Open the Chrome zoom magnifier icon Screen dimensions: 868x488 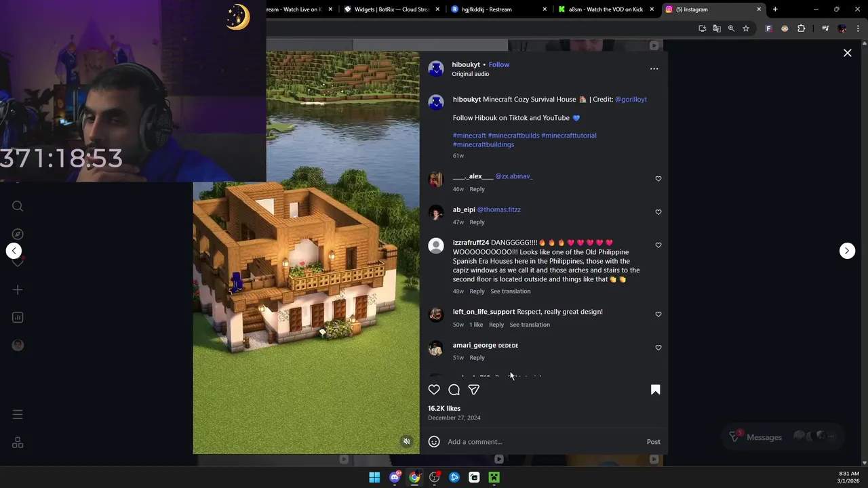(x=731, y=28)
